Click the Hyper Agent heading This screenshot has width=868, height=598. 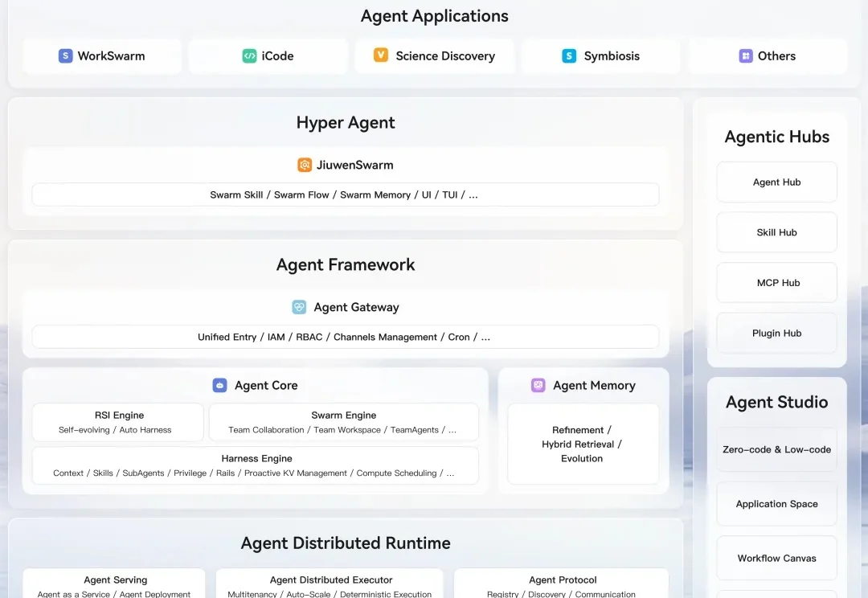point(346,122)
